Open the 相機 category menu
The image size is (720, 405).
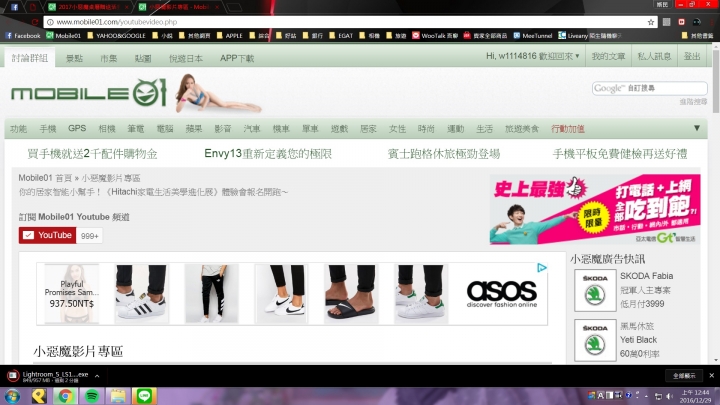pos(107,129)
